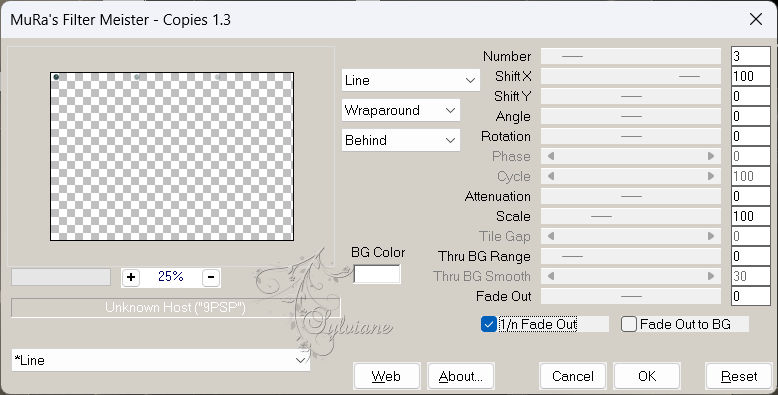Open the Behind order dropdown
This screenshot has width=778, height=395.
point(401,140)
